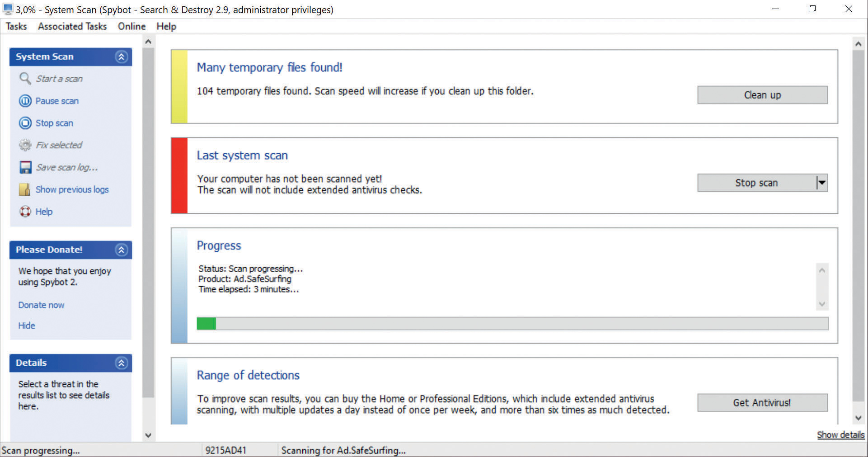Image resolution: width=868 pixels, height=457 pixels.
Task: Click the main panel scroll down arrow
Action: (858, 418)
